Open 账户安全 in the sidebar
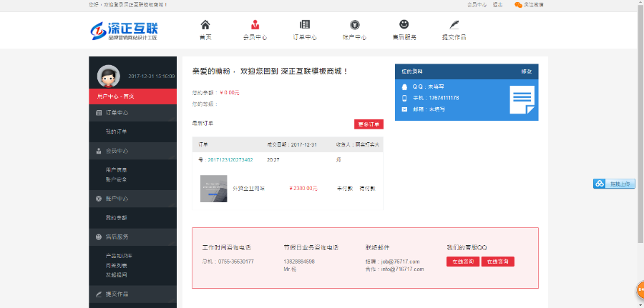 pos(116,179)
